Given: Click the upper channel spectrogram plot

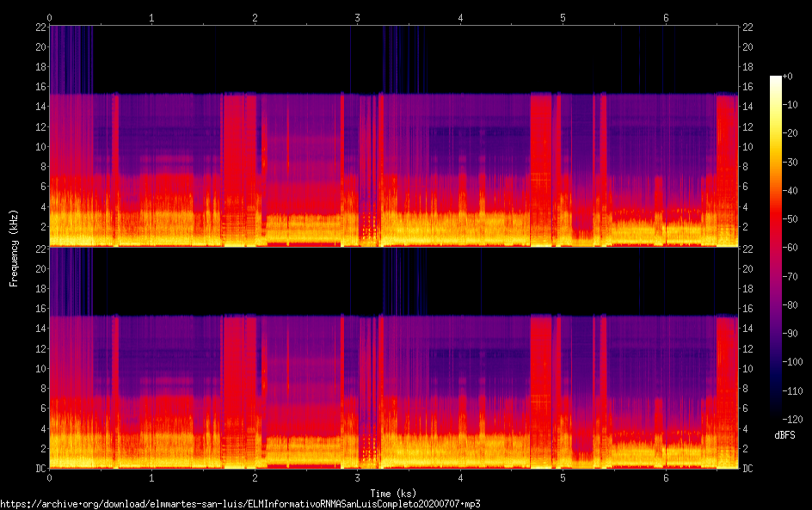Looking at the screenshot, I should (x=394, y=136).
